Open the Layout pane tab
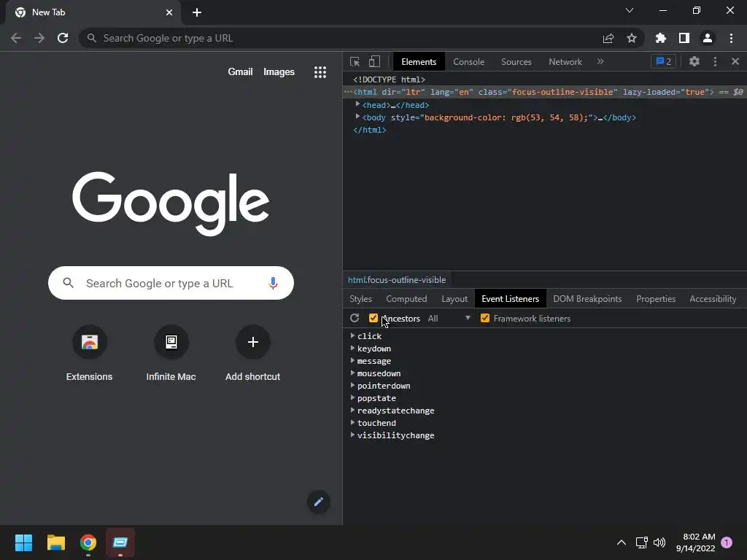 (x=454, y=298)
